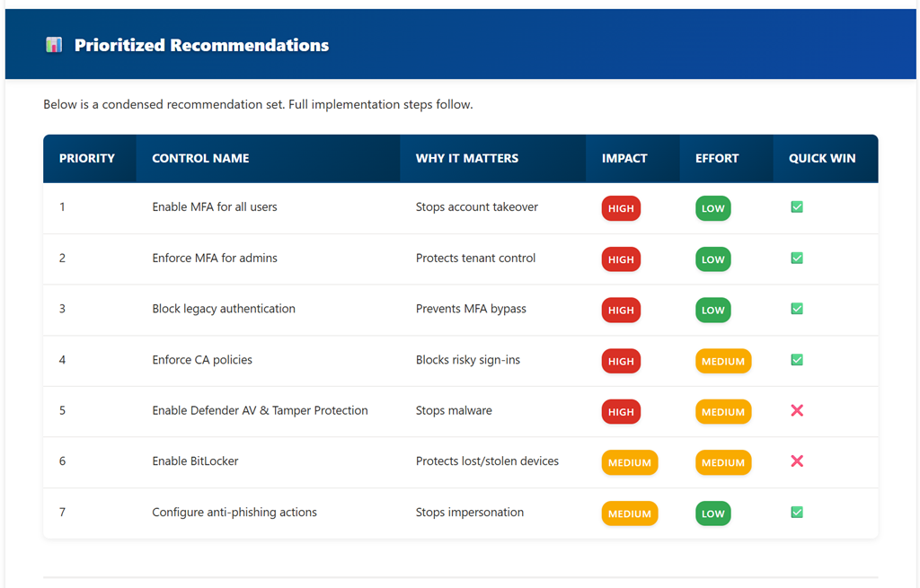920x588 pixels.
Task: Click the HIGH impact badge for Enable MFA for all users
Action: [621, 208]
